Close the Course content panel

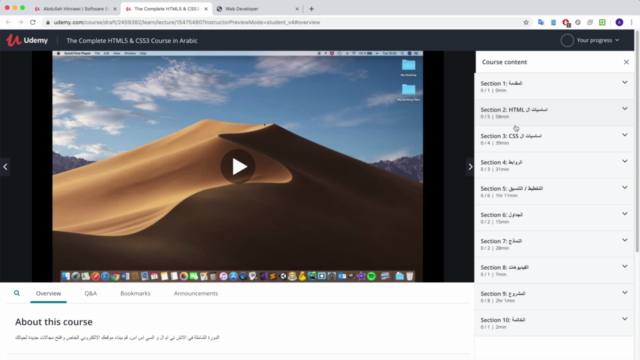pos(626,62)
